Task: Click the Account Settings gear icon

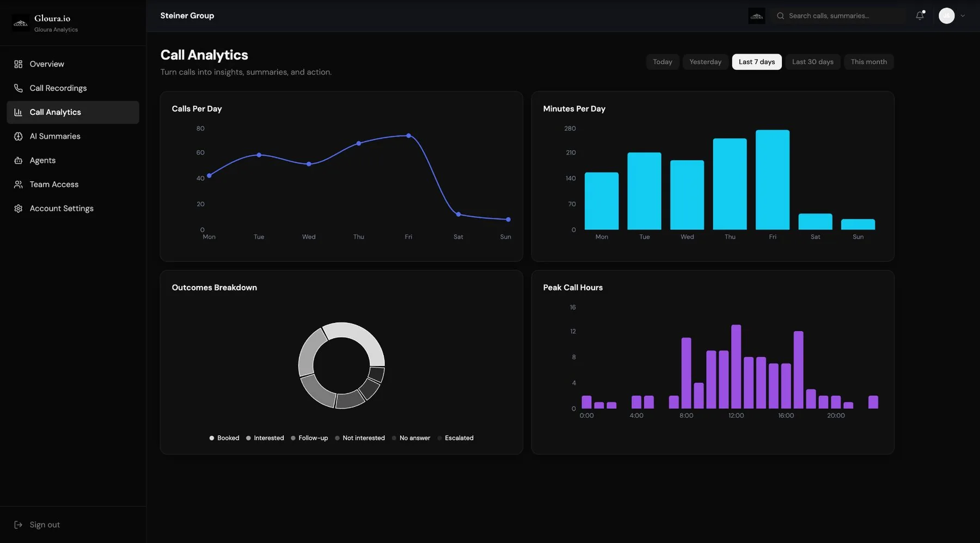Action: click(x=18, y=209)
